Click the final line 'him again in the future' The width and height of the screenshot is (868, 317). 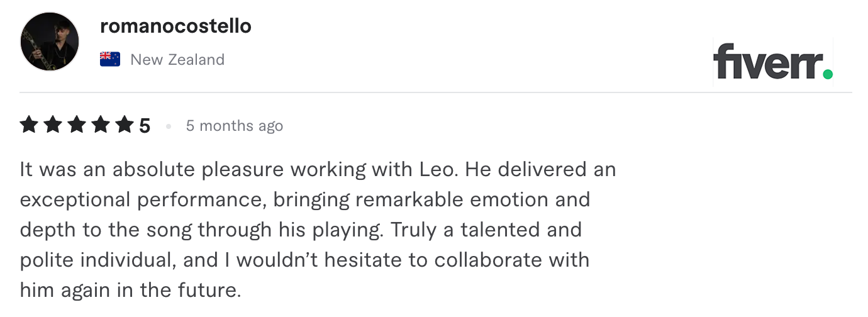tap(130, 290)
